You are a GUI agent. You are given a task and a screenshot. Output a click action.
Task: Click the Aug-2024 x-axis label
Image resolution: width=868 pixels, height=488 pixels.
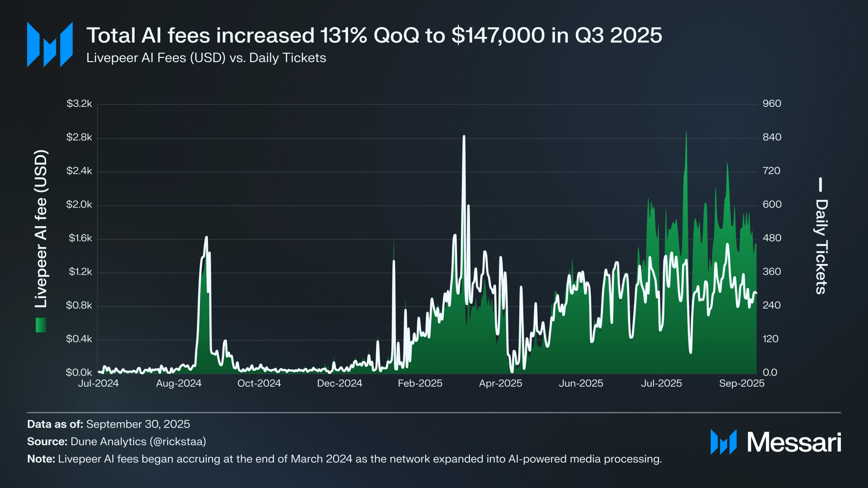click(x=179, y=383)
